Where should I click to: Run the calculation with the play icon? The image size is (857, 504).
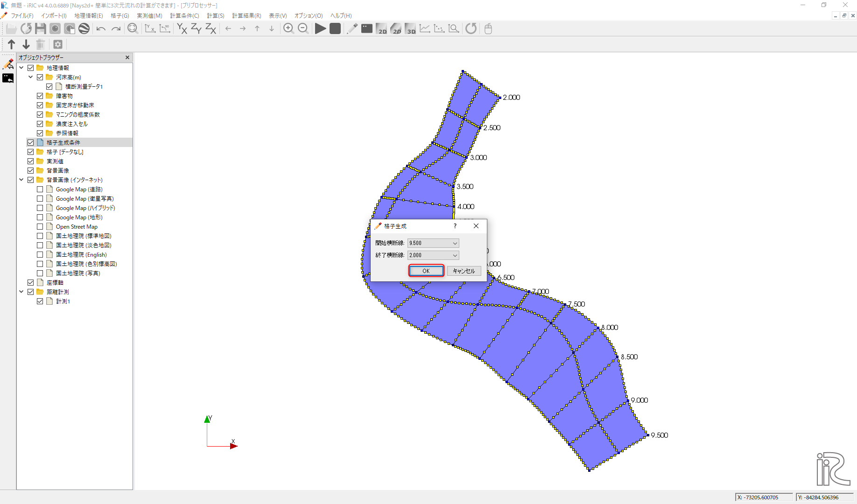pyautogui.click(x=320, y=28)
